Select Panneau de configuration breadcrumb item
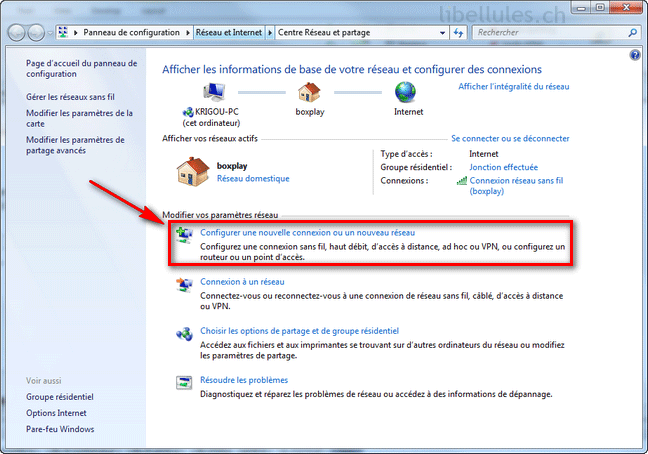 click(x=132, y=33)
